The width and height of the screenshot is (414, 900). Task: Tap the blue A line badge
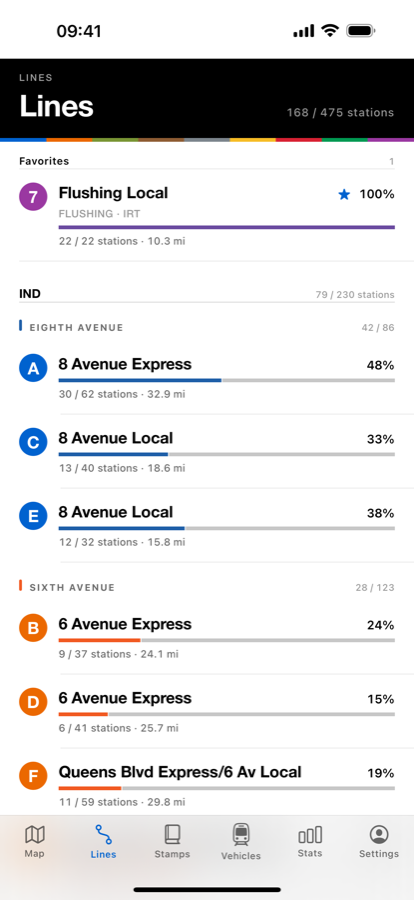click(x=33, y=367)
